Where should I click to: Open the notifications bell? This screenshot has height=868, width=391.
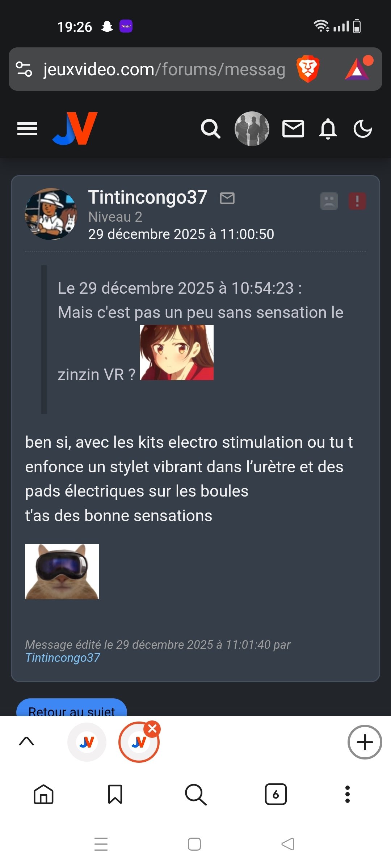click(328, 129)
